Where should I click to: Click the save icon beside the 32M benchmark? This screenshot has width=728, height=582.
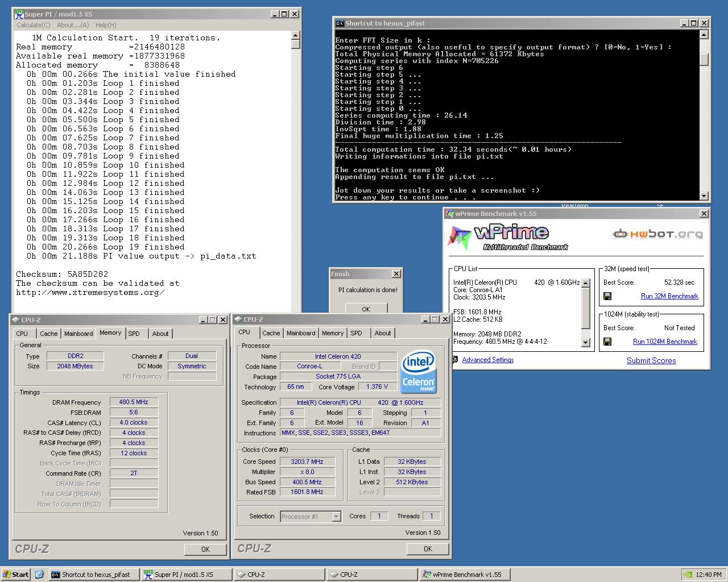click(x=607, y=296)
